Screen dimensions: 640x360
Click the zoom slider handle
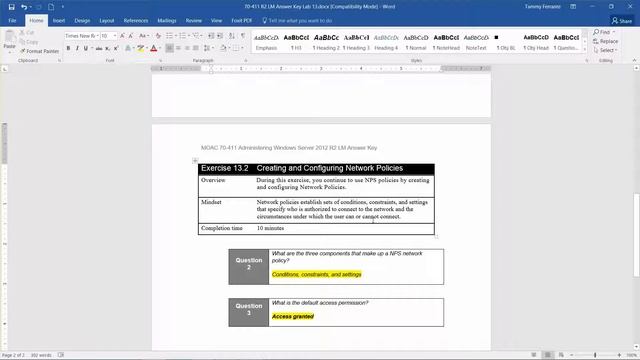[x=595, y=355]
